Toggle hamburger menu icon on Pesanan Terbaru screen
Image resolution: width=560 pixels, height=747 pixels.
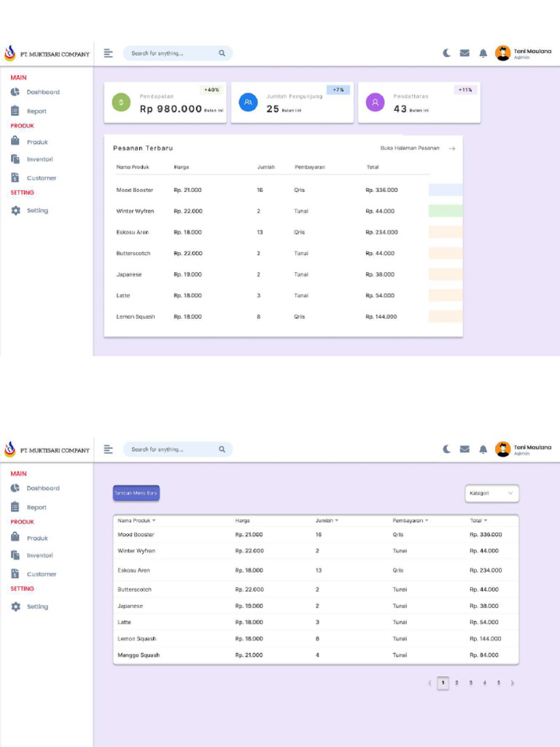108,53
